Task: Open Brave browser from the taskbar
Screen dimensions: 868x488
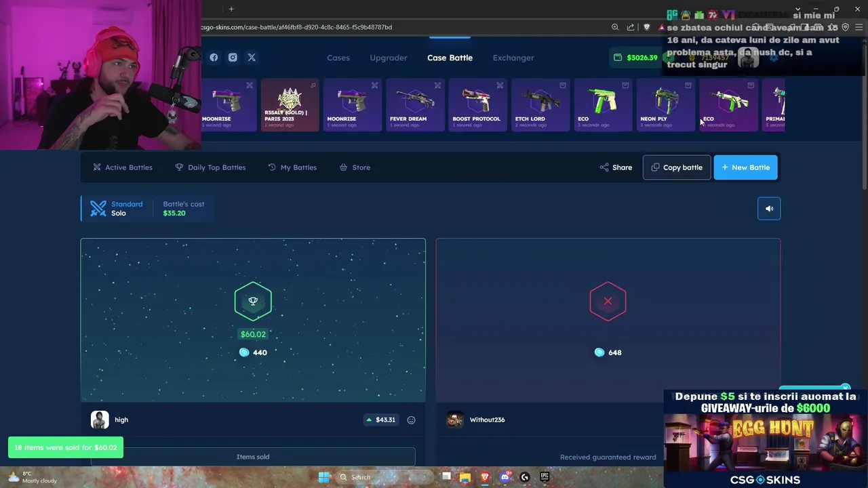Action: 485,477
